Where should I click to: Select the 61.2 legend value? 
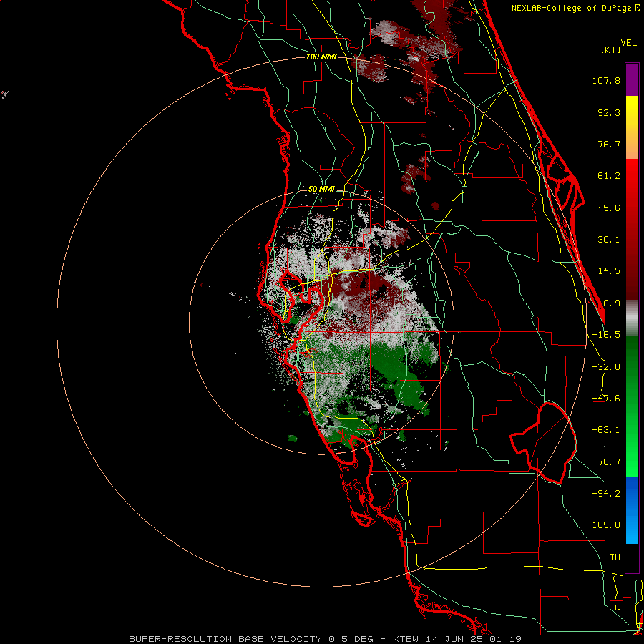point(609,176)
